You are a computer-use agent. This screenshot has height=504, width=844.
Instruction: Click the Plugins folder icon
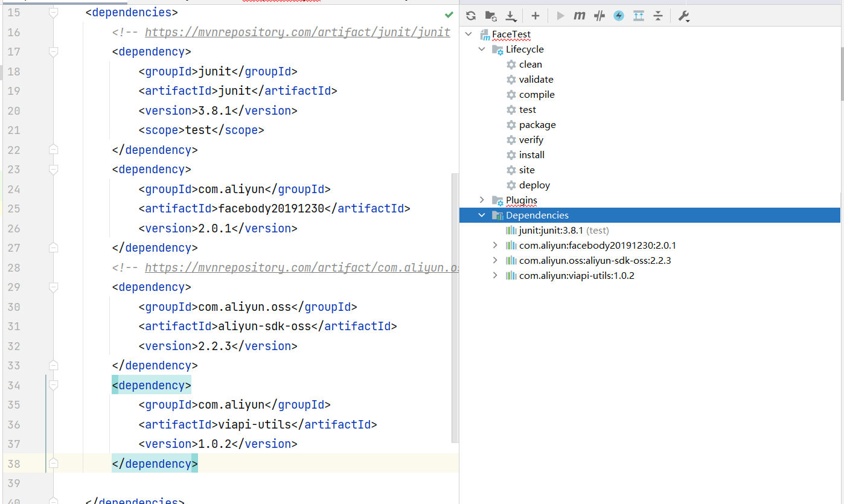pos(498,200)
